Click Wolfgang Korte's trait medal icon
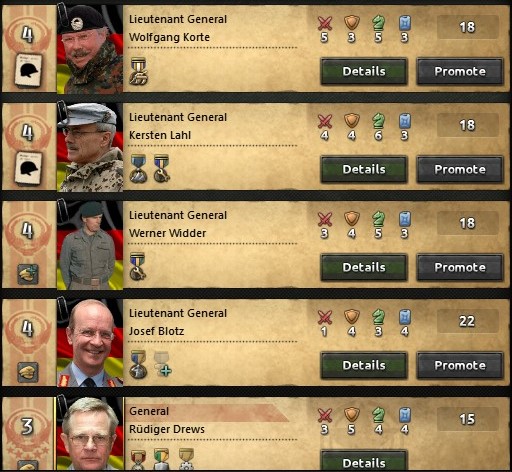 click(x=138, y=71)
